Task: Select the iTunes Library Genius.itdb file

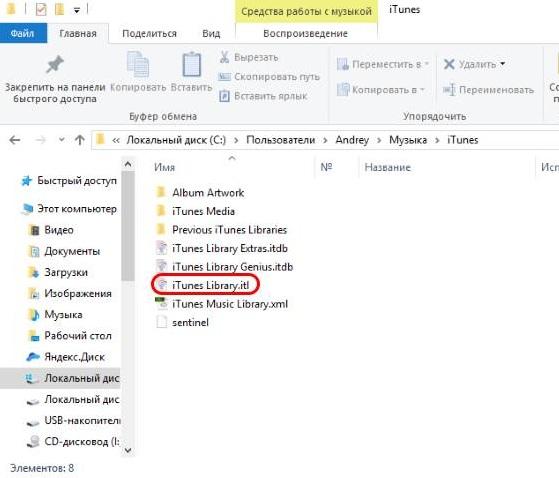Action: pyautogui.click(x=232, y=267)
